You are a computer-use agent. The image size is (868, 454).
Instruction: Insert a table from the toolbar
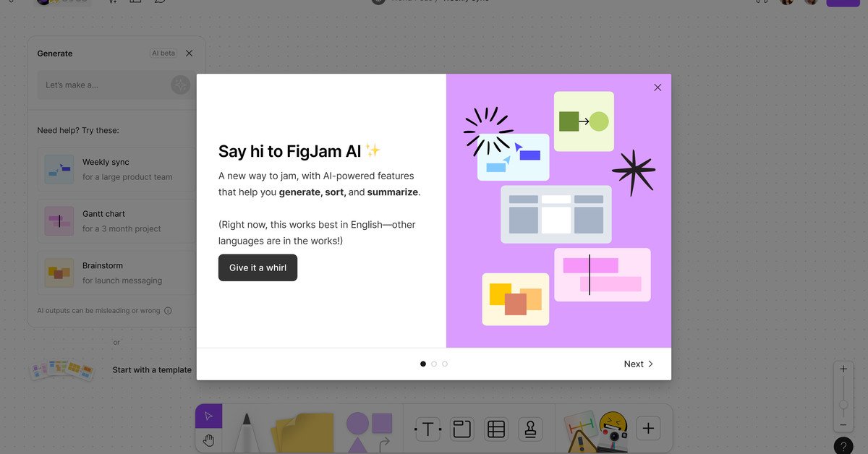(x=496, y=429)
